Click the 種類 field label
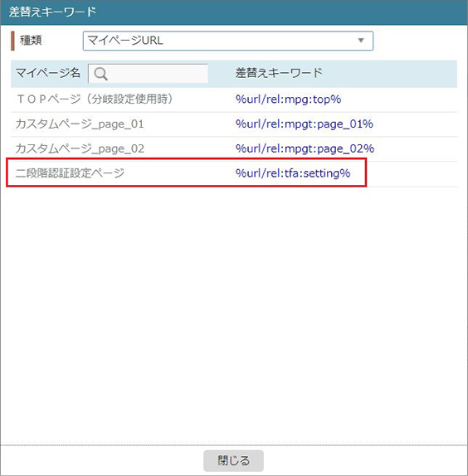The width and height of the screenshot is (468, 476). pos(31,41)
